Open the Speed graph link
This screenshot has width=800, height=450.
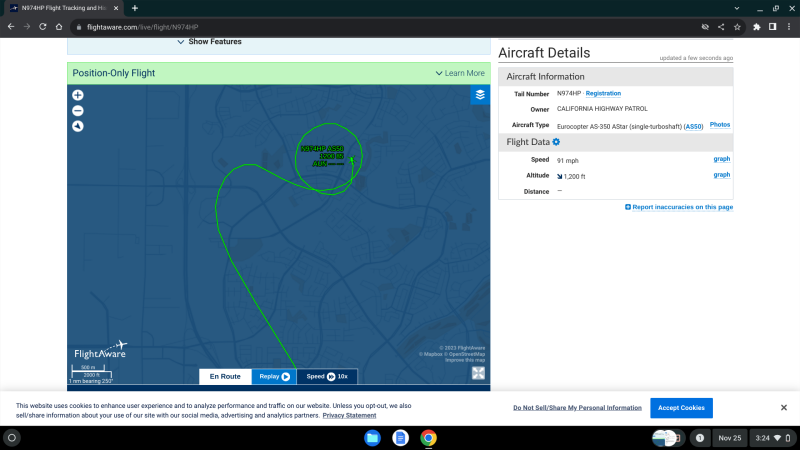[x=721, y=159]
